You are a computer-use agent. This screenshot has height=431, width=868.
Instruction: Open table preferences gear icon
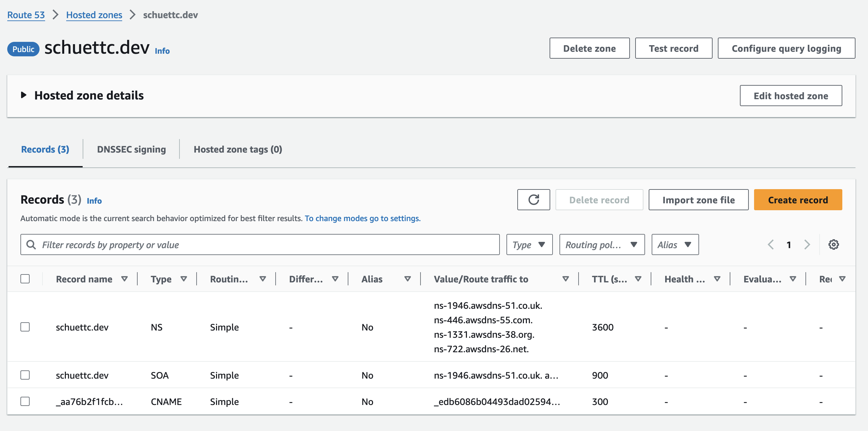833,244
